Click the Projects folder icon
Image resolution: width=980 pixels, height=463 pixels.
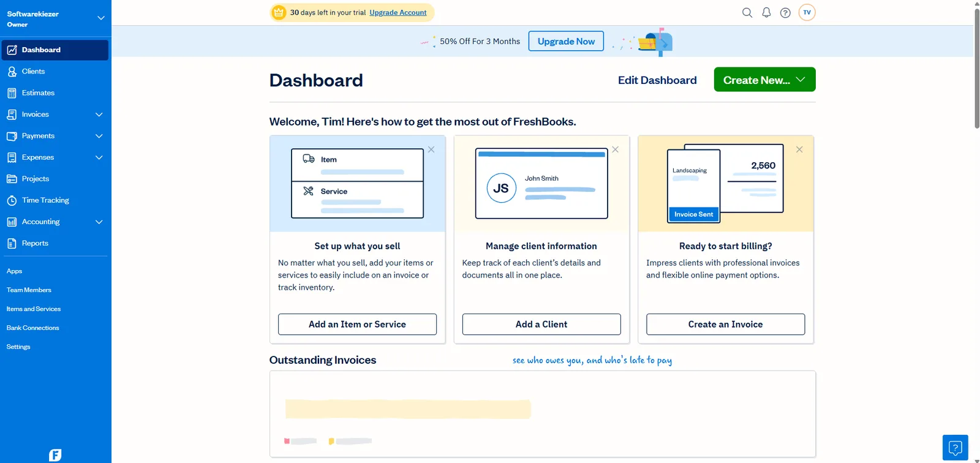[x=12, y=179]
